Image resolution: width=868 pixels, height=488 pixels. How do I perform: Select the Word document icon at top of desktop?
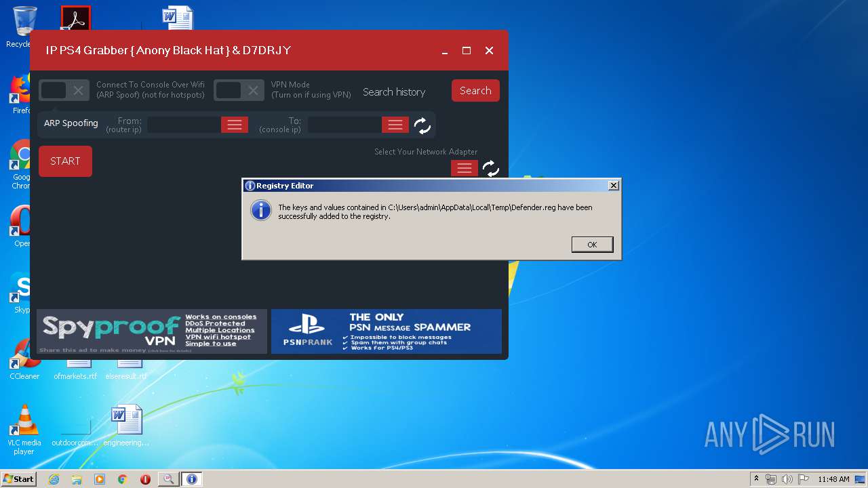[x=177, y=18]
